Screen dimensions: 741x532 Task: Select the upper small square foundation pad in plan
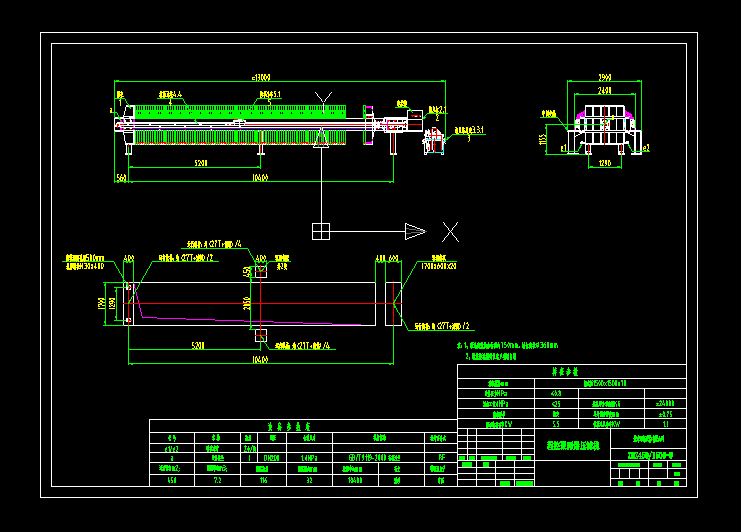[261, 272]
